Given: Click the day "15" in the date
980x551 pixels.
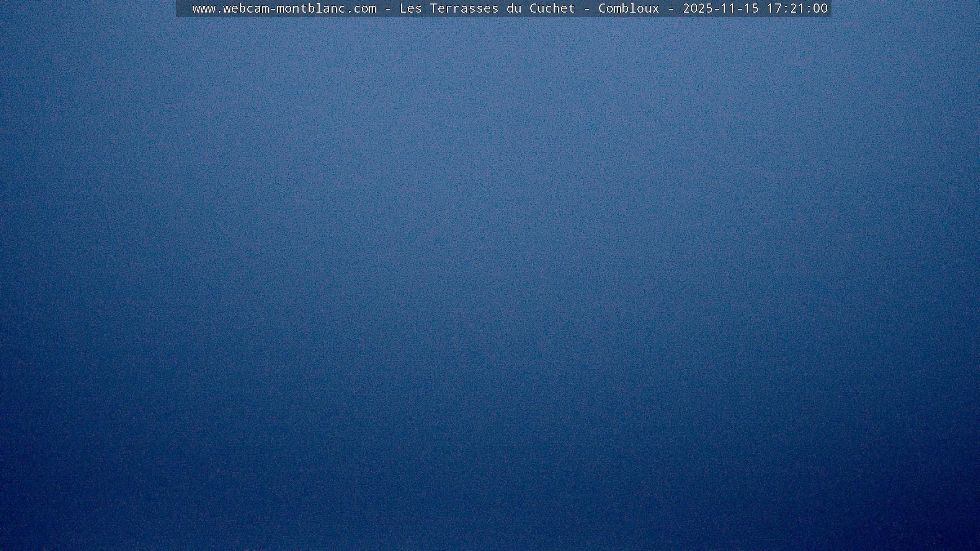Looking at the screenshot, I should click(x=751, y=8).
